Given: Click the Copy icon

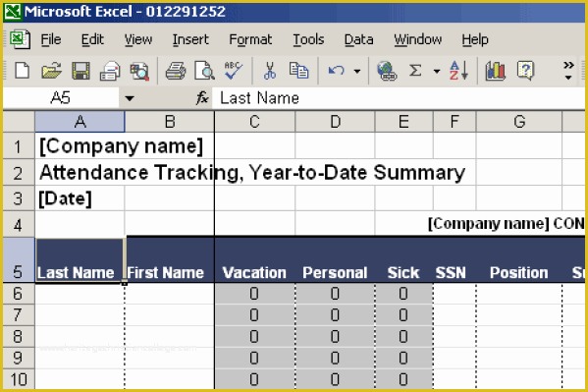Looking at the screenshot, I should coord(298,70).
